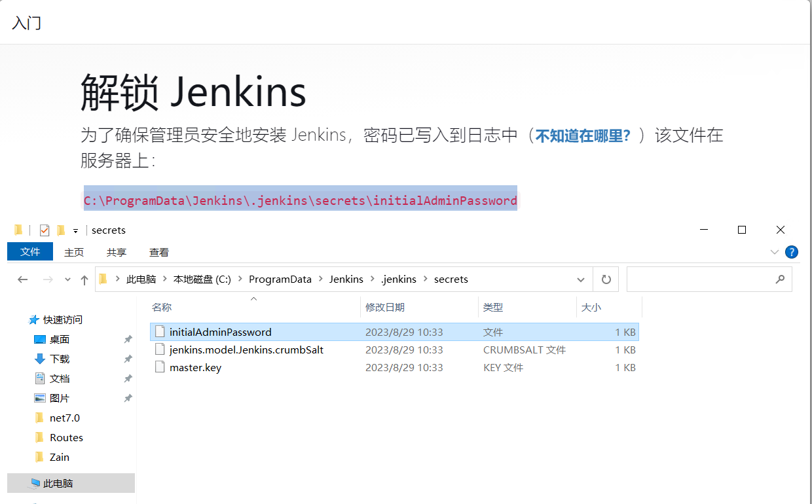Click the 此电脑 breadcrumb in the address bar
Screen dimensions: 812x504
[x=141, y=279]
